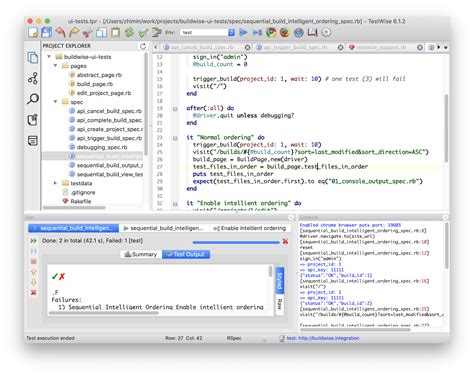Image resolution: width=474 pixels, height=375 pixels.
Task: Run the test file with blue play icon
Action: pyautogui.click(x=244, y=32)
